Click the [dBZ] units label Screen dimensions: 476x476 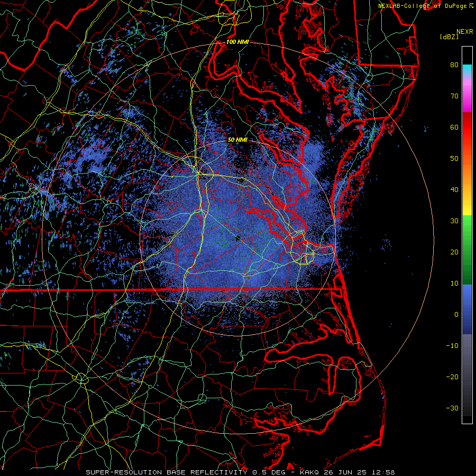[449, 37]
